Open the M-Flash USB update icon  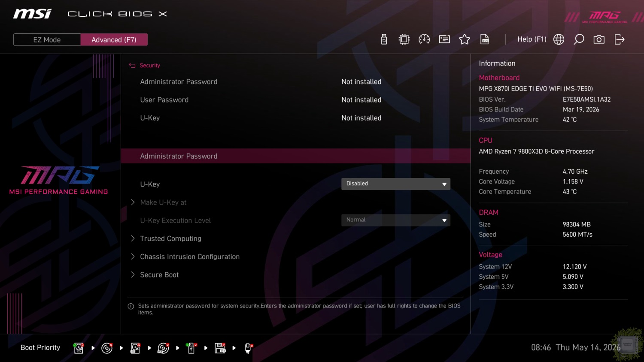click(x=384, y=39)
